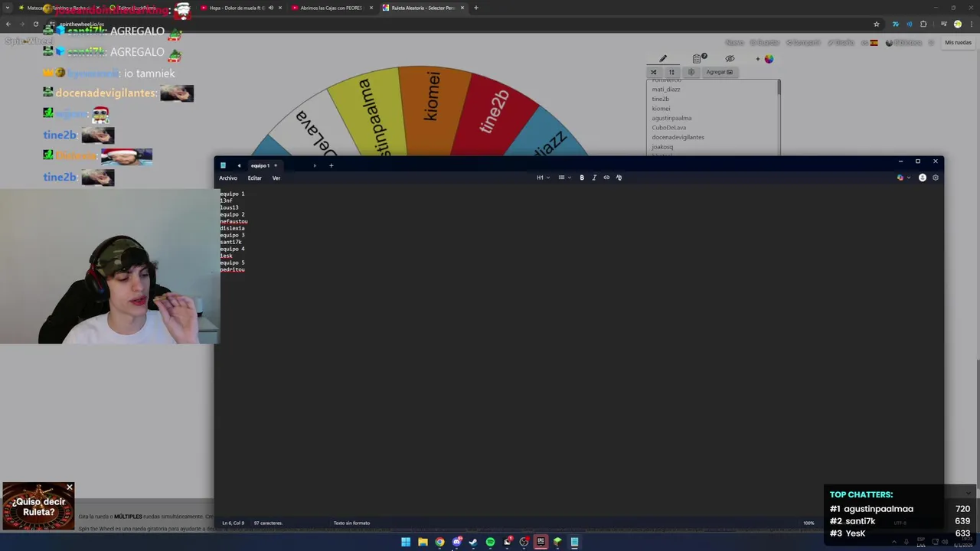The width and height of the screenshot is (980, 551).
Task: Add a new Notepad tab
Action: point(331,165)
